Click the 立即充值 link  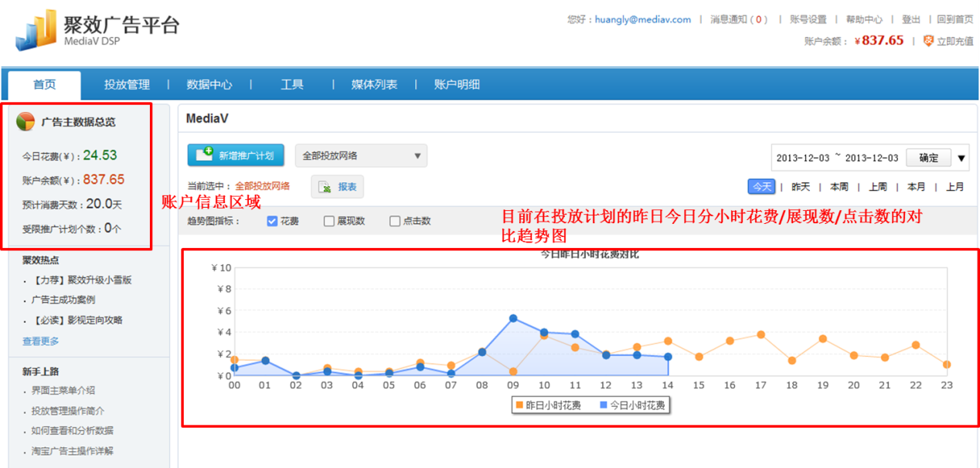(x=955, y=42)
